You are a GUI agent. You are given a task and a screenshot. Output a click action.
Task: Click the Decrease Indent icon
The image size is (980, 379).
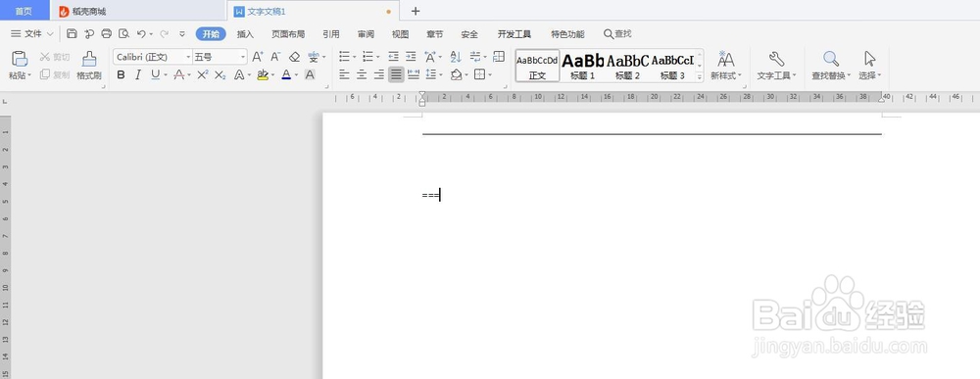393,57
